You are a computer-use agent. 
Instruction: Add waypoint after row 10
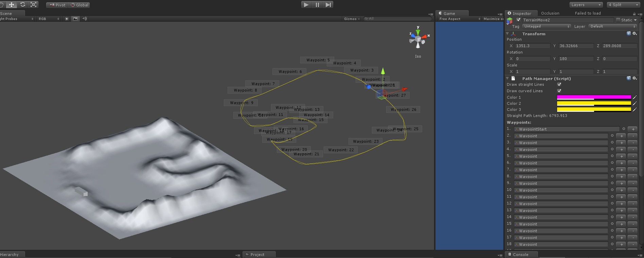(x=621, y=190)
